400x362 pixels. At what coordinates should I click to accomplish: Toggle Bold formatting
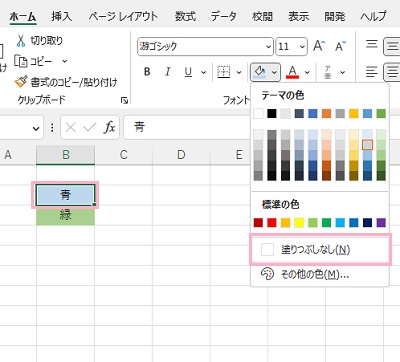click(x=147, y=72)
